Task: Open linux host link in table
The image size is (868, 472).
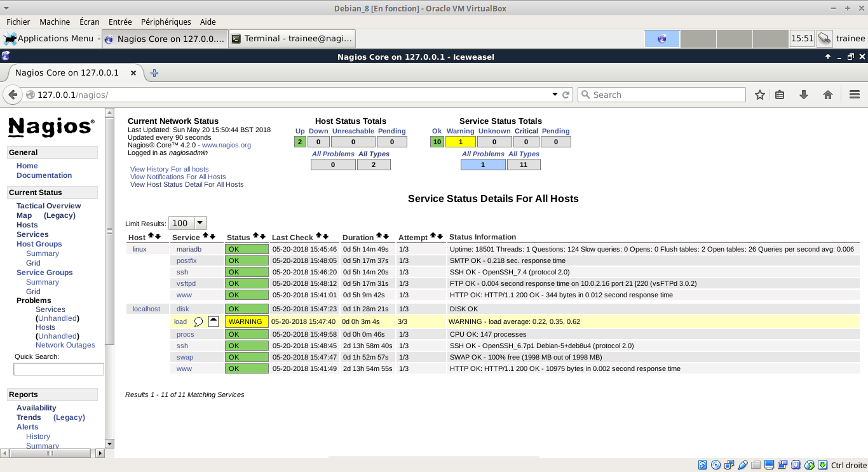Action: (140, 249)
